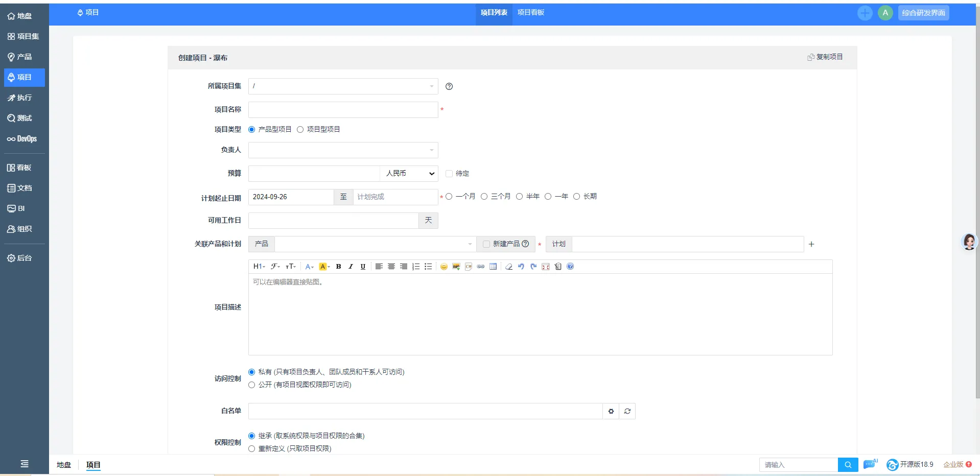Switch to the 项目列表 tab
The image size is (980, 476).
(494, 13)
